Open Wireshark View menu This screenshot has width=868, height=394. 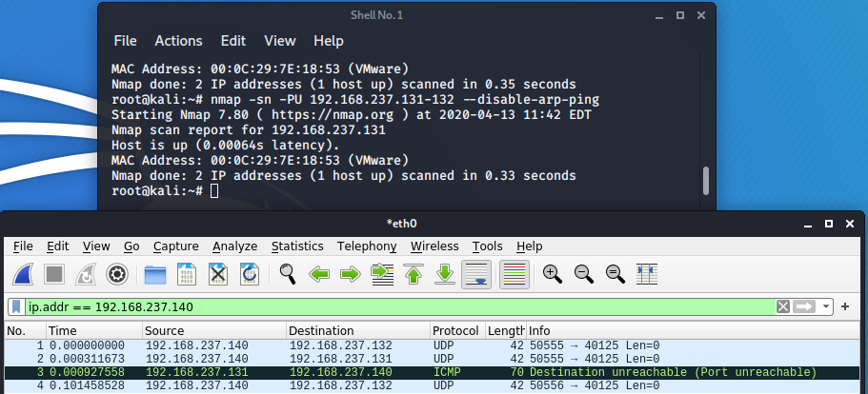click(96, 246)
